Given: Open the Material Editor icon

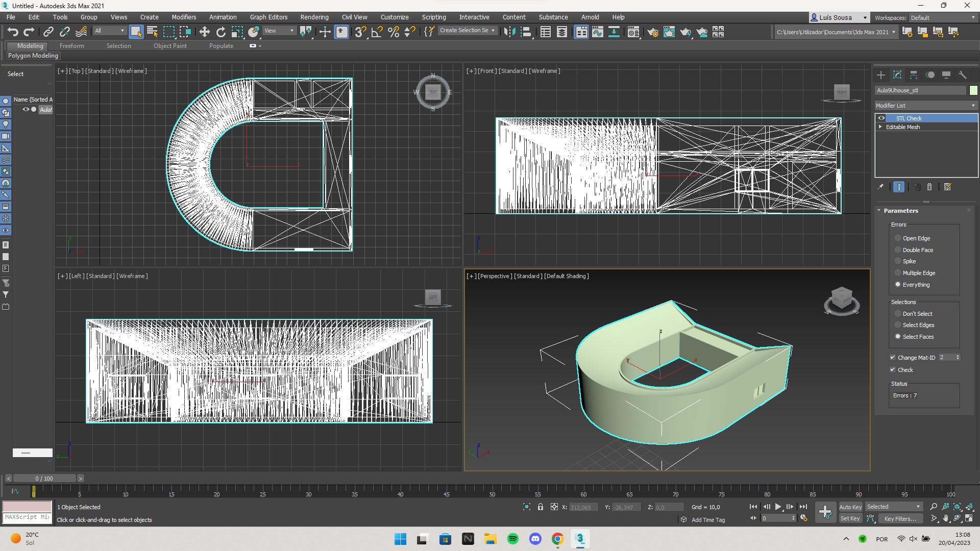Looking at the screenshot, I should coord(633,32).
